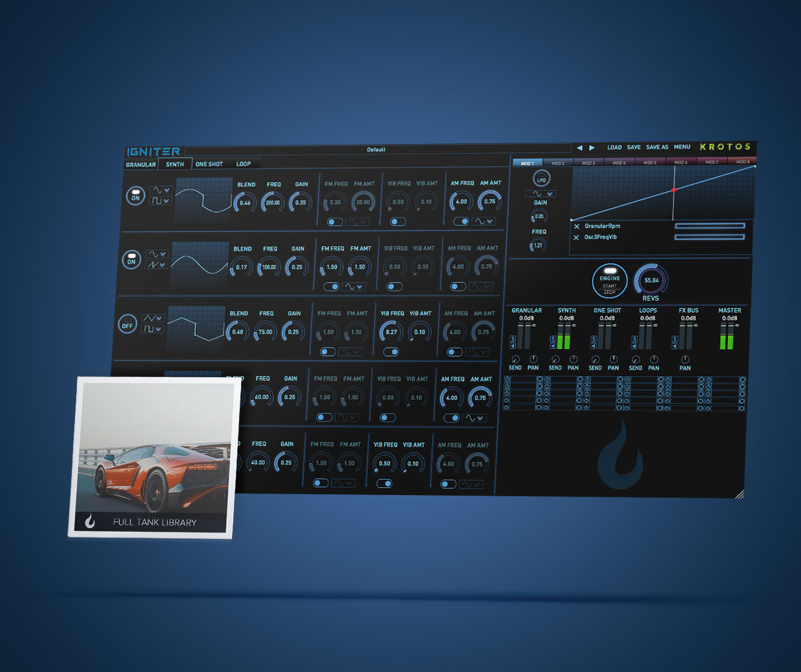Disable AM on the 200.00 Hz oscillator
This screenshot has width=801, height=672.
coord(461,221)
